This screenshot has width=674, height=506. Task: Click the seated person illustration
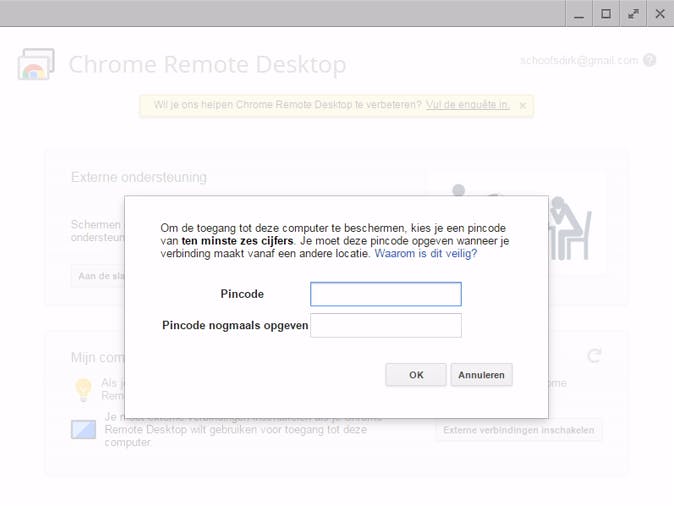click(570, 228)
